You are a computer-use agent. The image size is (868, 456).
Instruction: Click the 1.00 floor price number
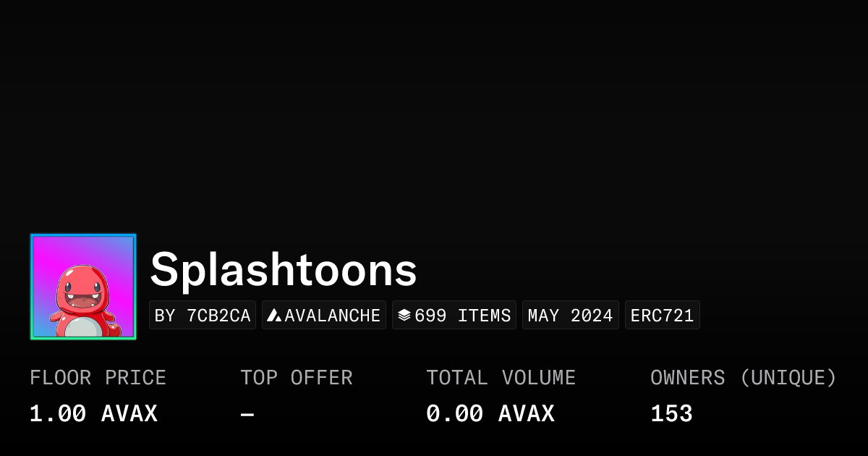pyautogui.click(x=58, y=414)
